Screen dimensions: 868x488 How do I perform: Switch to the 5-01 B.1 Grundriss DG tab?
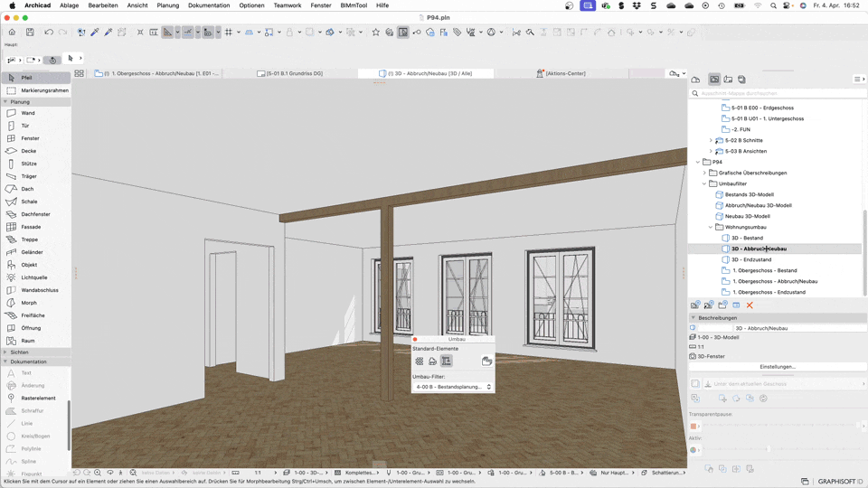290,73
